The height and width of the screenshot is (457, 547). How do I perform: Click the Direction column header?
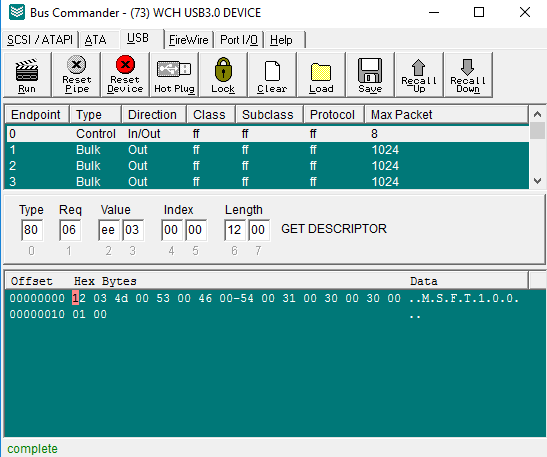[154, 114]
